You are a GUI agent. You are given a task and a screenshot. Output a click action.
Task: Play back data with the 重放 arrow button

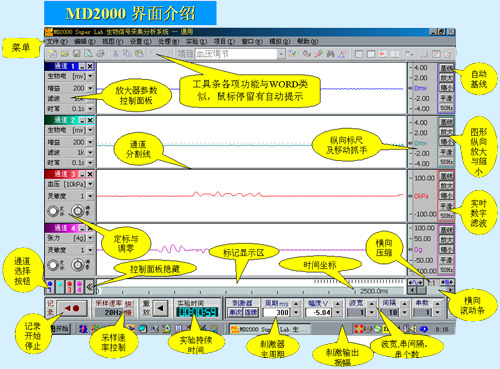click(160, 308)
